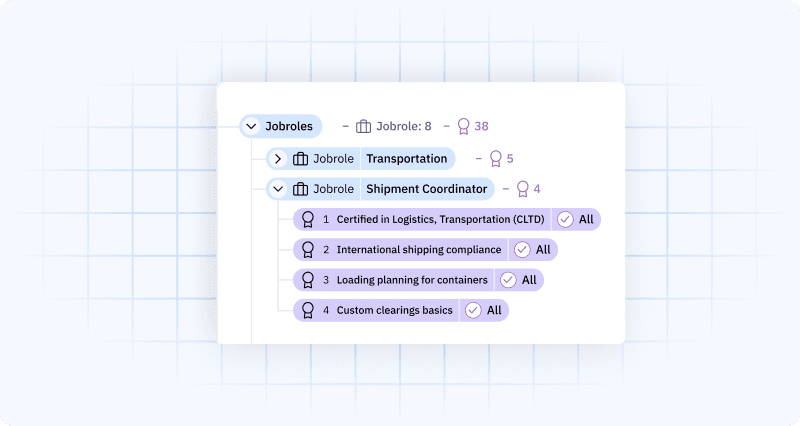800x426 pixels.
Task: Click the certificate icon on CLTD row
Action: 308,220
